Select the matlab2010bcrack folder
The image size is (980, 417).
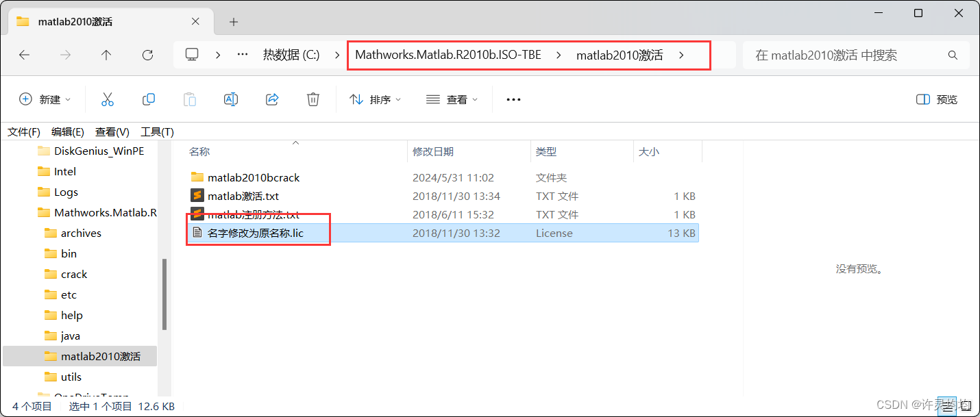254,177
